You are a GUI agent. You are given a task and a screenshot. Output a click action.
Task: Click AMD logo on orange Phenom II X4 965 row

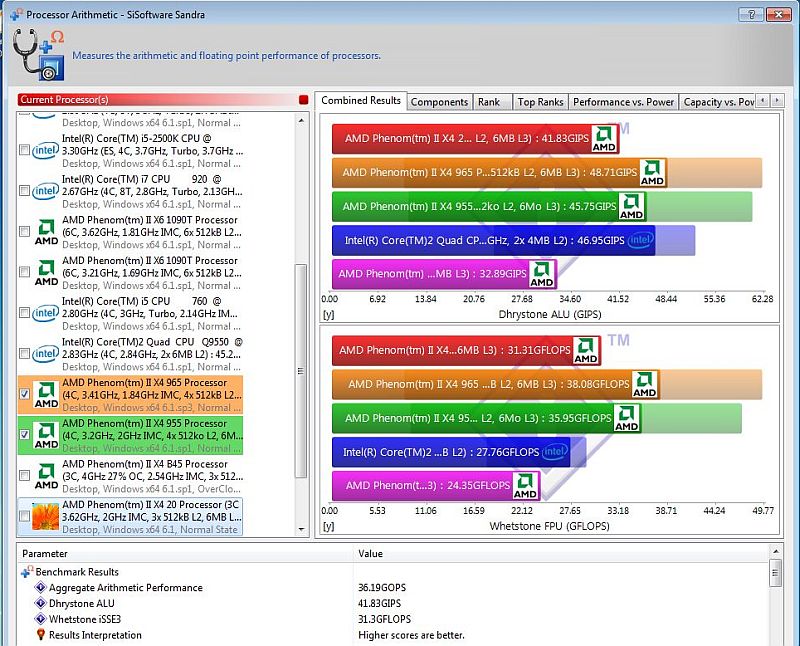click(46, 394)
